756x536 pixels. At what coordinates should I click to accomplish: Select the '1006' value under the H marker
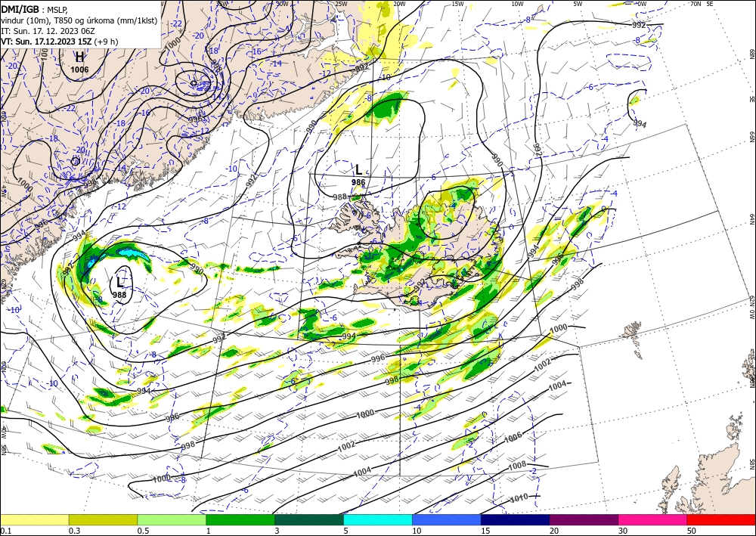coord(79,70)
